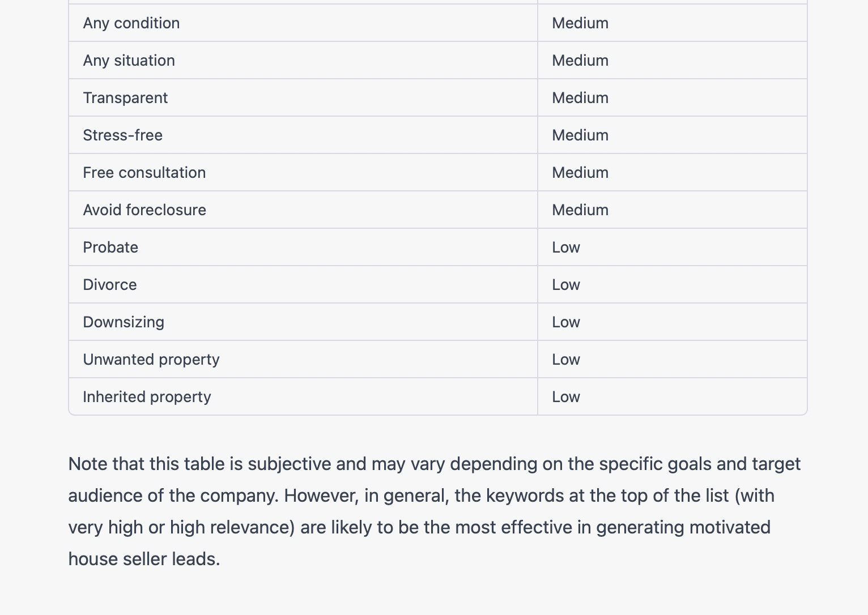The width and height of the screenshot is (868, 615).
Task: Select the "Stress-free" keyword cell
Action: click(x=123, y=135)
